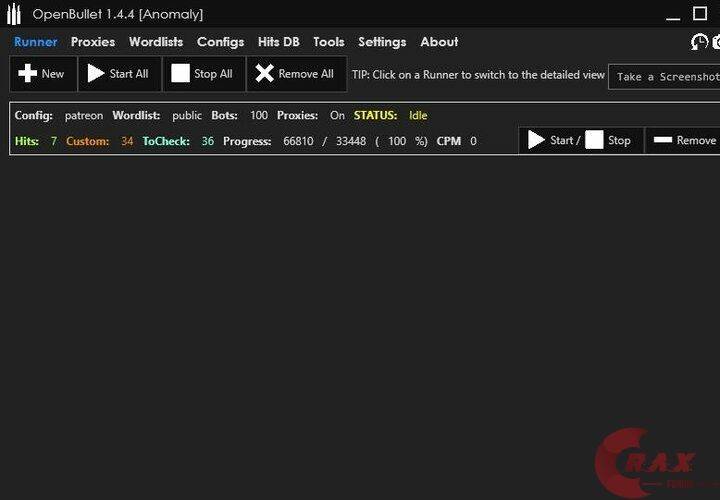Click the progress total 33448
Viewport: 720px width, 500px height.
(351, 141)
